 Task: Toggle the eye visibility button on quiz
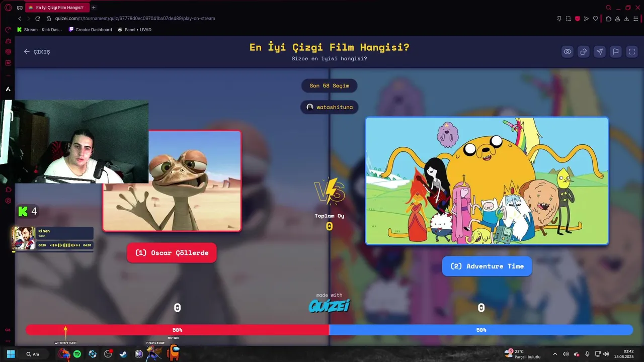click(567, 52)
